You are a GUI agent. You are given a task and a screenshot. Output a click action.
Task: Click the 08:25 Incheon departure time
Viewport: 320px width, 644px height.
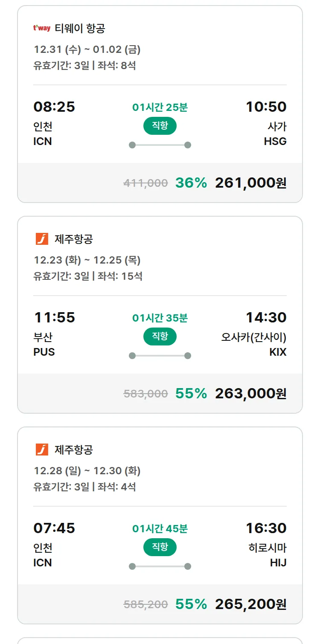pyautogui.click(x=54, y=107)
